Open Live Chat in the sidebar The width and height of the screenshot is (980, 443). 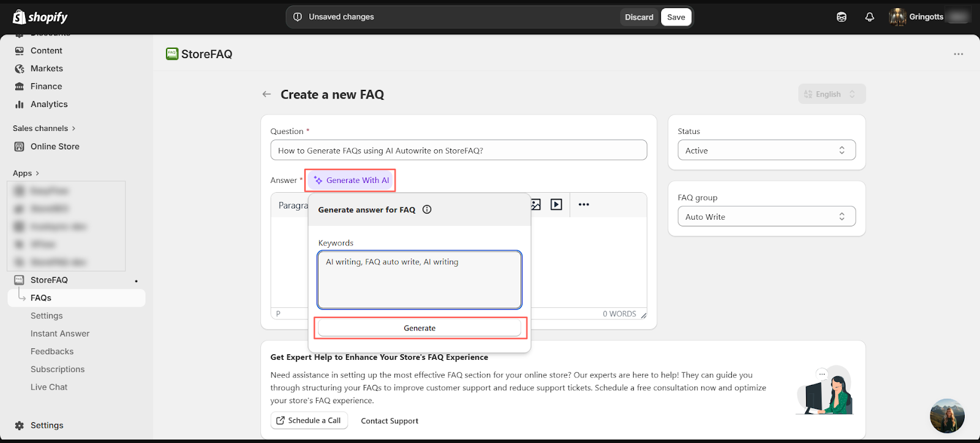click(x=49, y=387)
